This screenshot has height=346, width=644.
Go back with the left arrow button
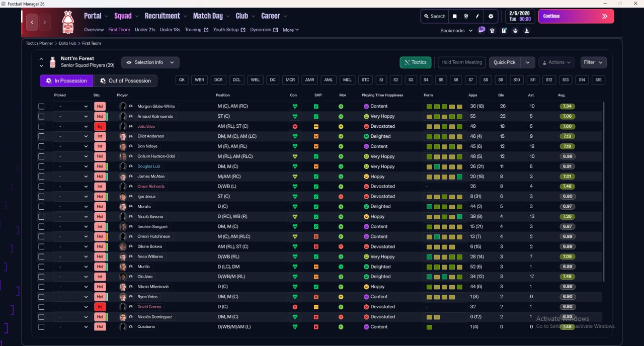33,22
